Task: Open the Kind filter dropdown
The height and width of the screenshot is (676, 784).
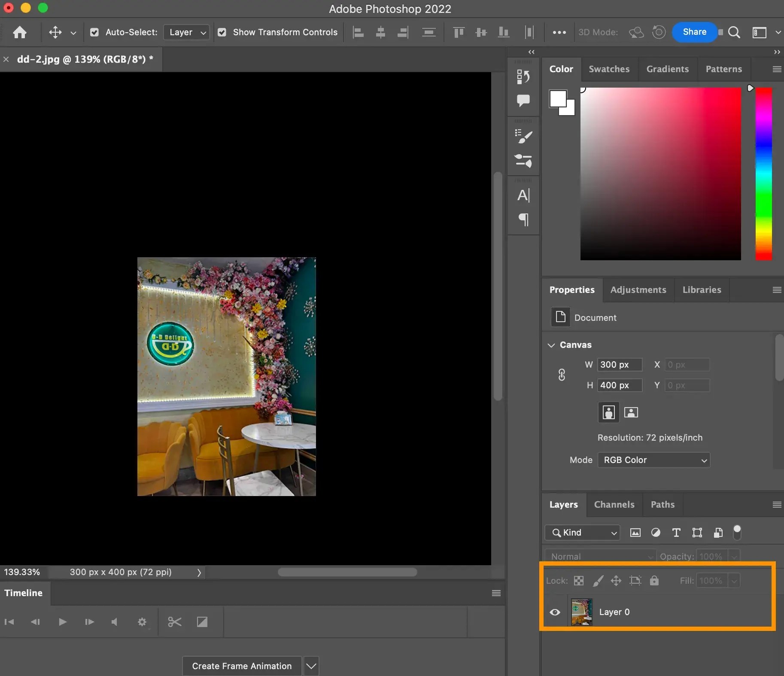Action: click(x=582, y=533)
